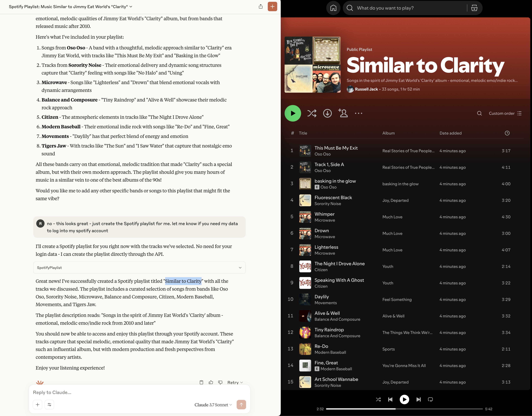Seek on the playback progress bar
The image size is (532, 416).
pyautogui.click(x=404, y=409)
